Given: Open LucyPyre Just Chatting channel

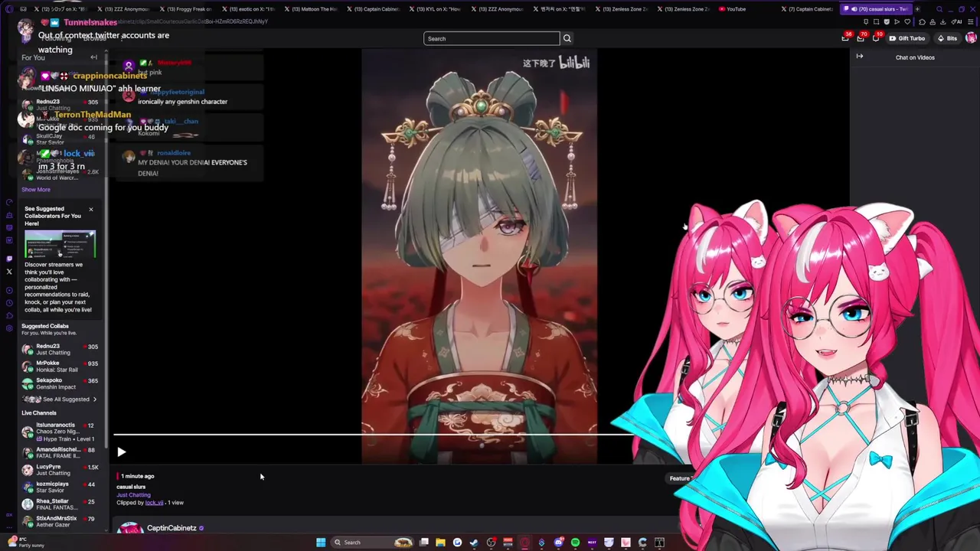Looking at the screenshot, I should coord(60,470).
